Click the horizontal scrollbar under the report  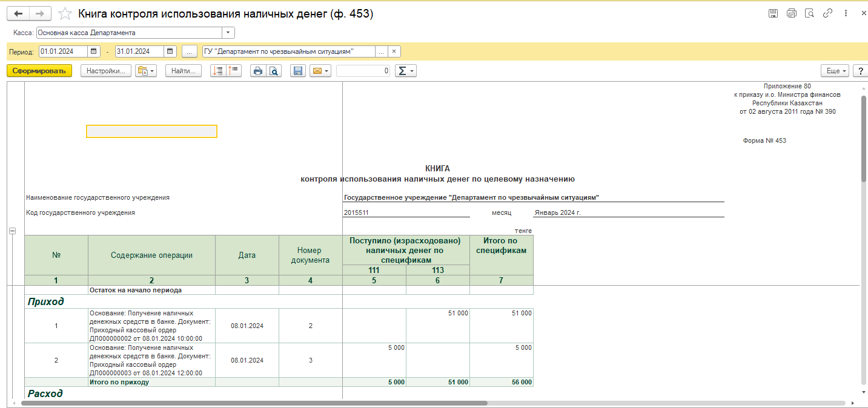[x=254, y=403]
